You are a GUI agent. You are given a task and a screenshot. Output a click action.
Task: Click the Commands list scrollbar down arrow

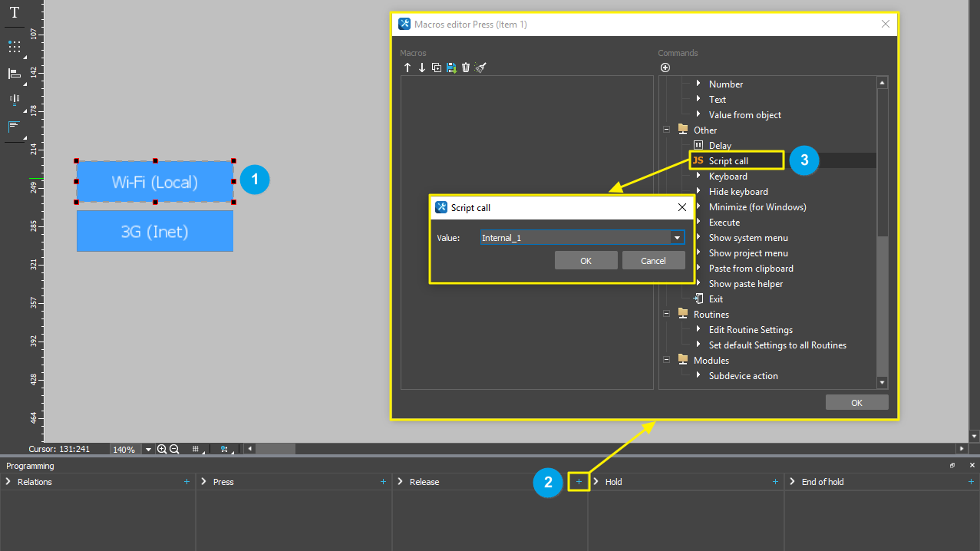882,382
